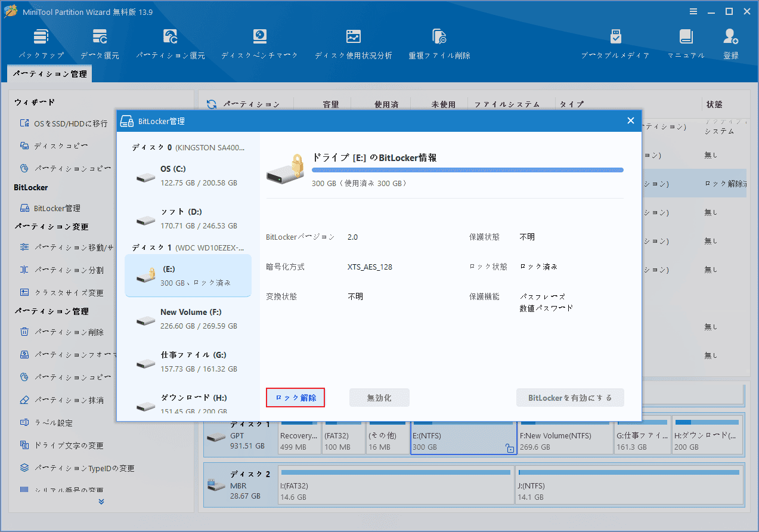Select OS (C:) drive in BitLocker list
Viewport: 759px width, 532px height.
click(x=188, y=176)
